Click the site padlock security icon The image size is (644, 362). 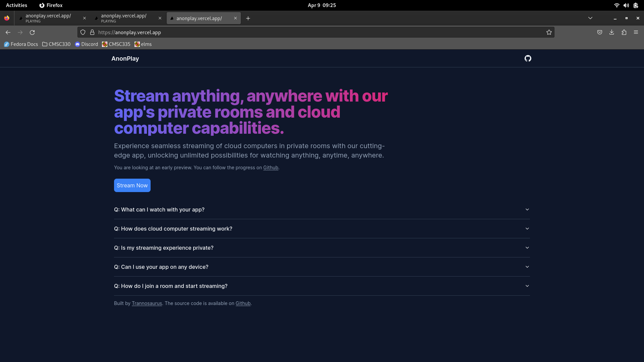pyautogui.click(x=92, y=33)
